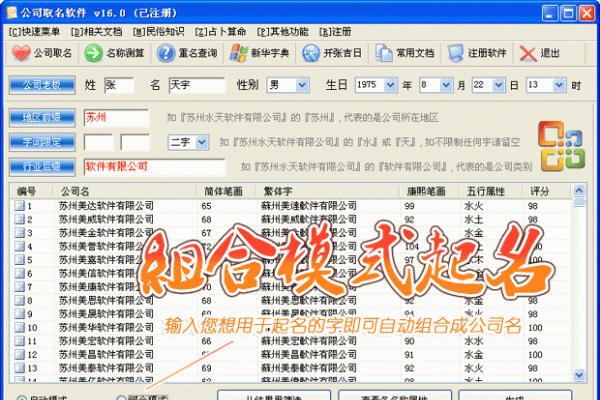
Task: Select row 苏州美达软件有限公司
Action: point(293,206)
